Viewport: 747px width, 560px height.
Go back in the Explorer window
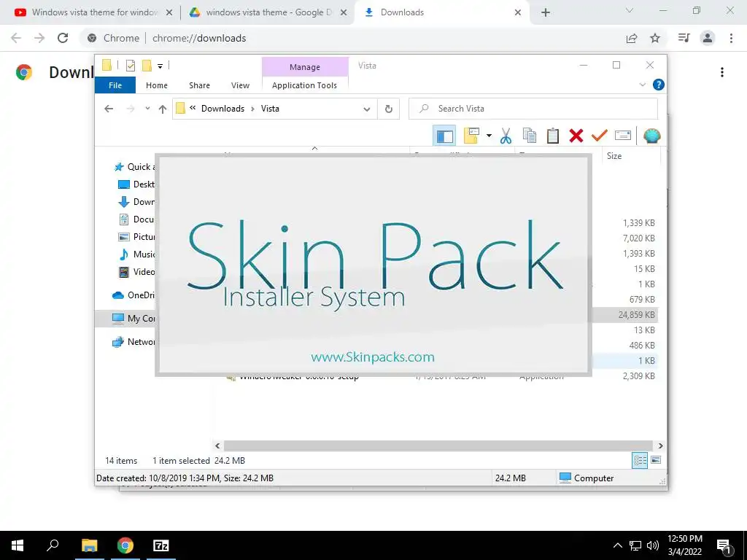point(109,109)
